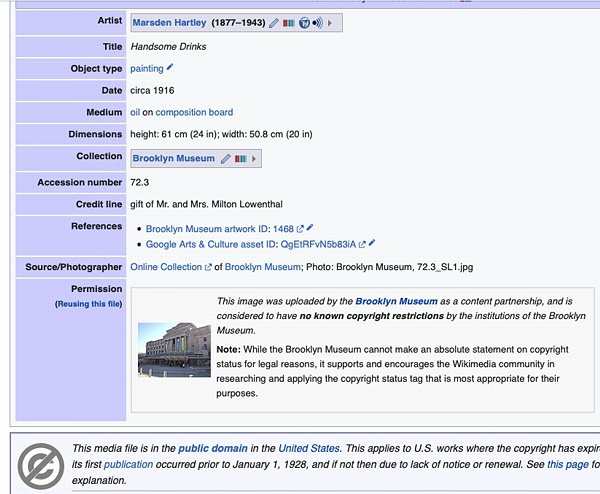
Task: Visit the Online Collection external link
Action: coord(166,267)
